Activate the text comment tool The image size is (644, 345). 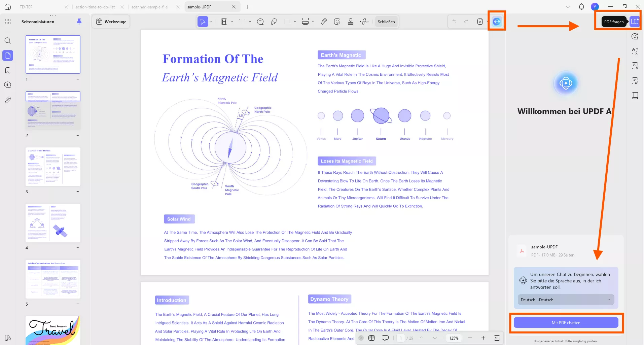point(242,22)
